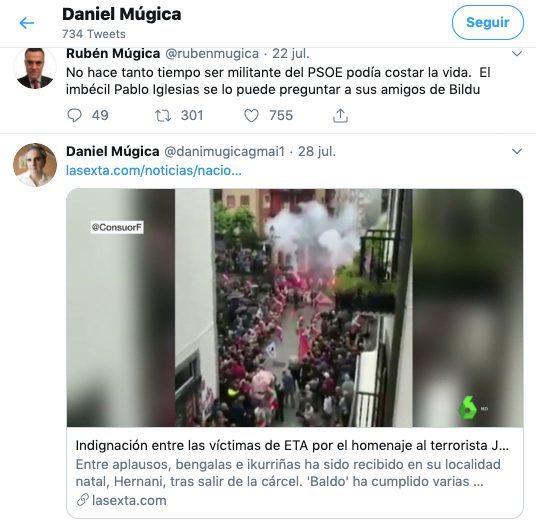This screenshot has height=521, width=536.
Task: Click the lasexta.com link icon footer
Action: (x=121, y=500)
